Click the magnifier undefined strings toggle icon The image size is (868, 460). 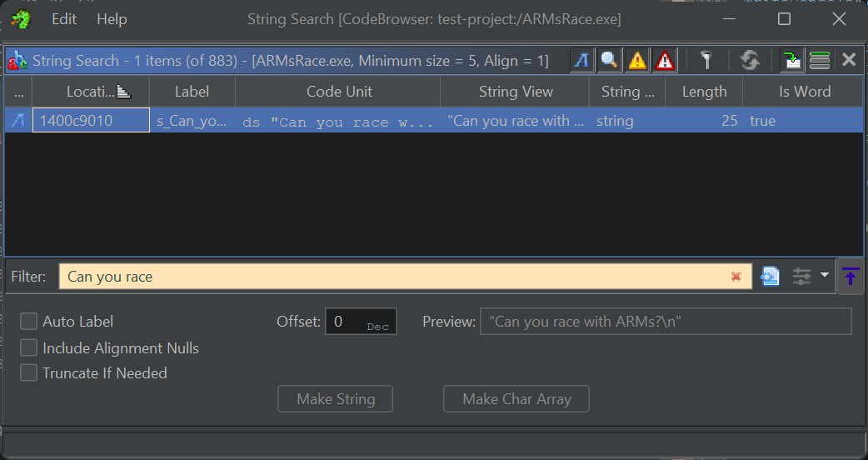click(x=609, y=60)
